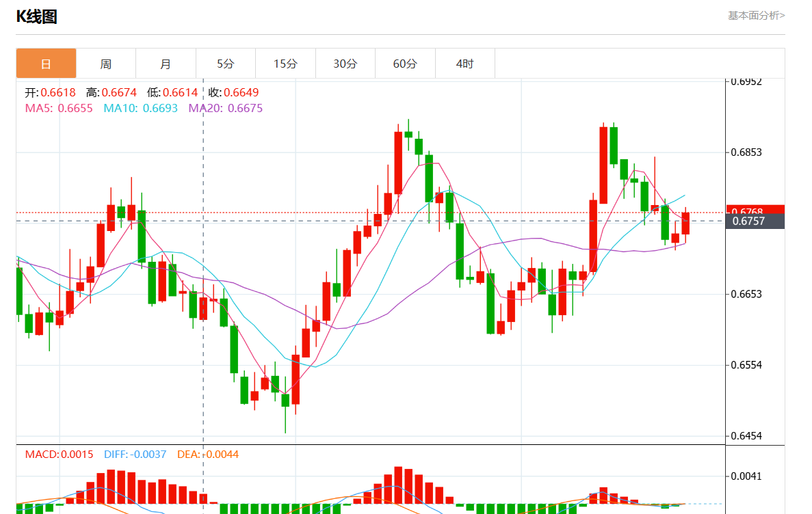
Task: Open the 5分 timeframe tab
Action: tap(226, 64)
